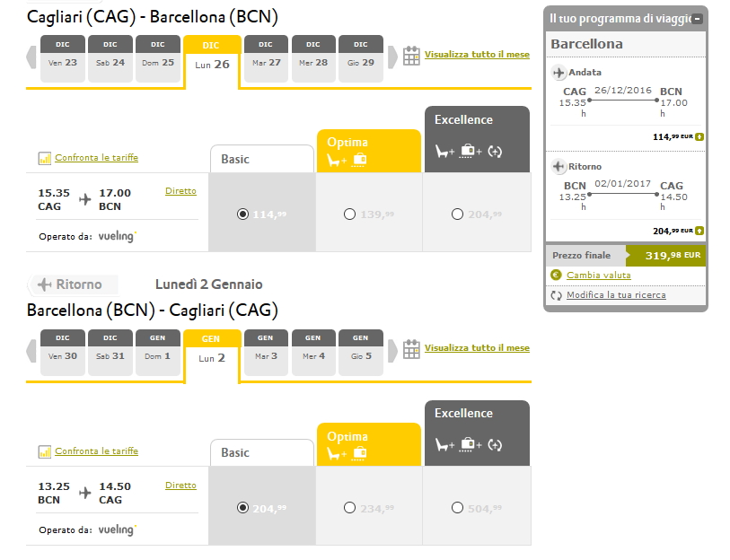Open the return flight calendar icon
This screenshot has width=730, height=560.
tap(411, 349)
